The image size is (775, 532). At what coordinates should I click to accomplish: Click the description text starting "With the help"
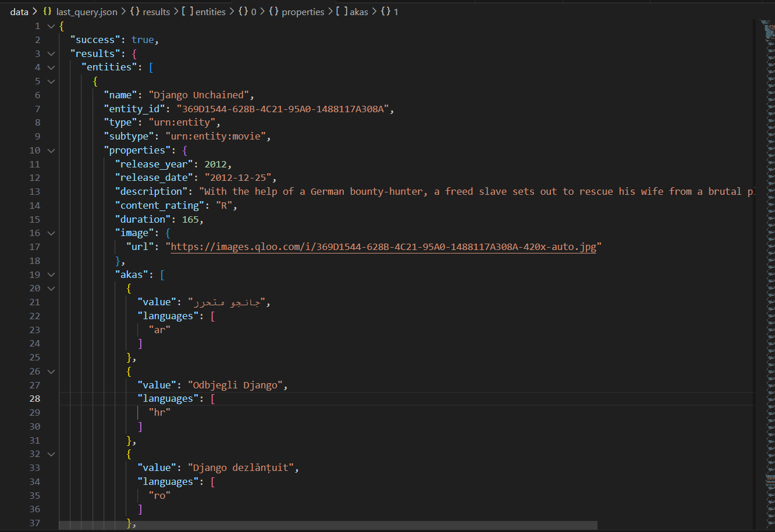(x=476, y=192)
